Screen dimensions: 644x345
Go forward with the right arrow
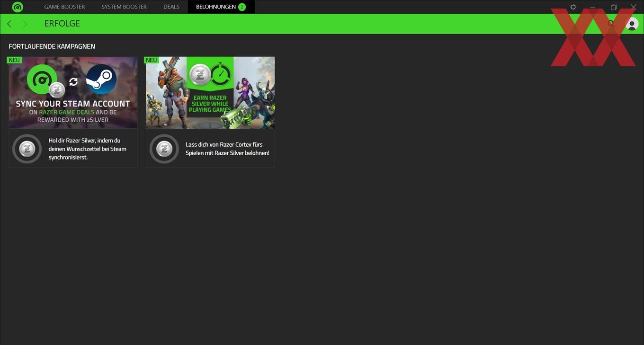point(25,24)
